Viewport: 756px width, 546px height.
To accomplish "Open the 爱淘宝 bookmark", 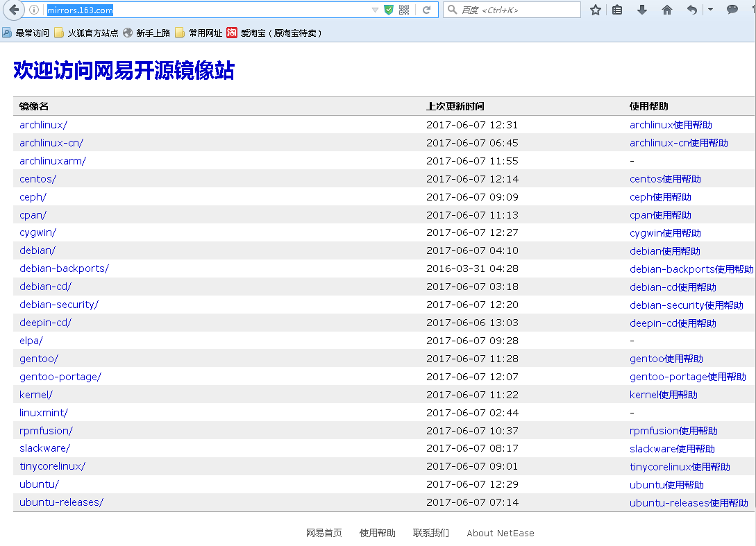I will (x=274, y=33).
